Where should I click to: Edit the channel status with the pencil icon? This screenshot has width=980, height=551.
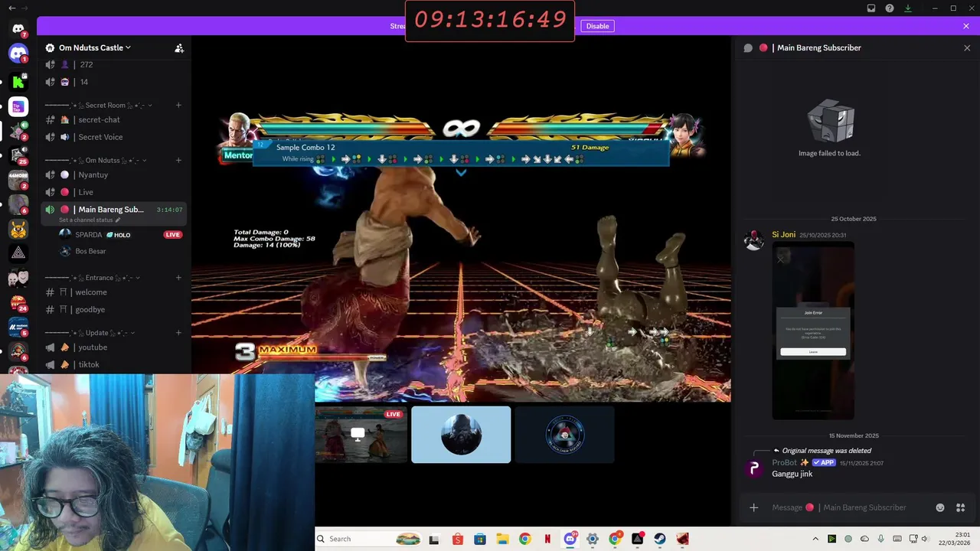(x=118, y=220)
